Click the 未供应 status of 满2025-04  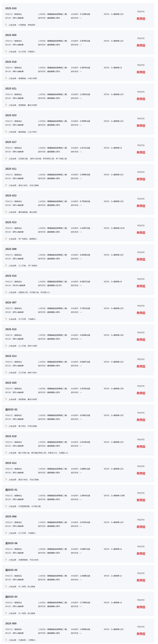tap(141, 607)
